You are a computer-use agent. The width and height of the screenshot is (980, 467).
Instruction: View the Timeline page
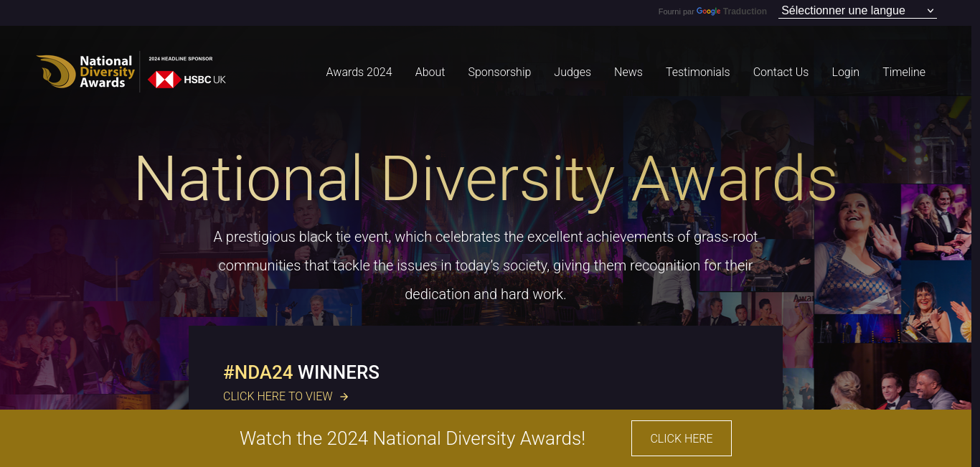[904, 72]
